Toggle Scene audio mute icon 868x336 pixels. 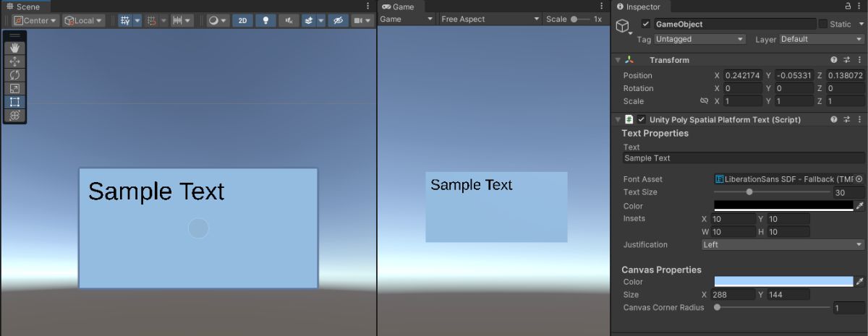(289, 20)
